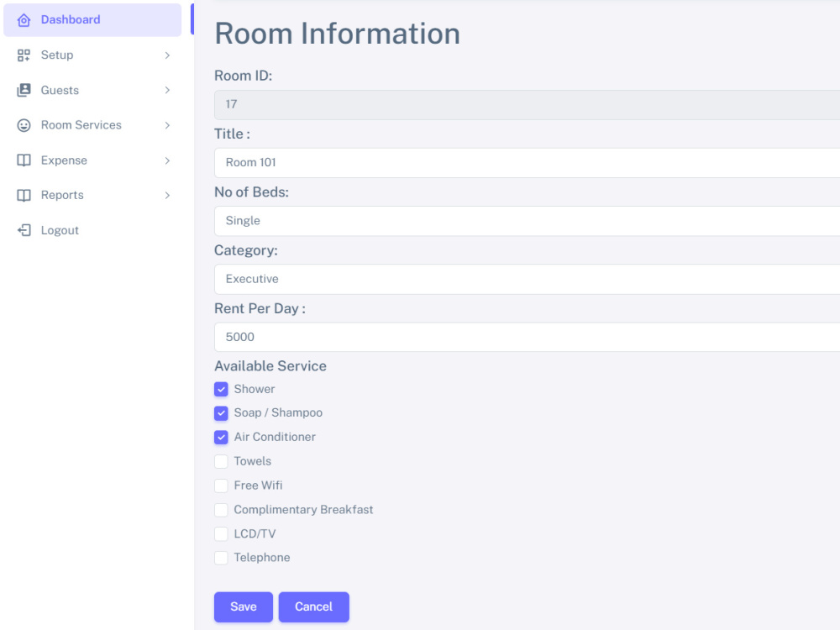Click the Reports book icon
Screen dimensions: 840x630
coord(24,196)
